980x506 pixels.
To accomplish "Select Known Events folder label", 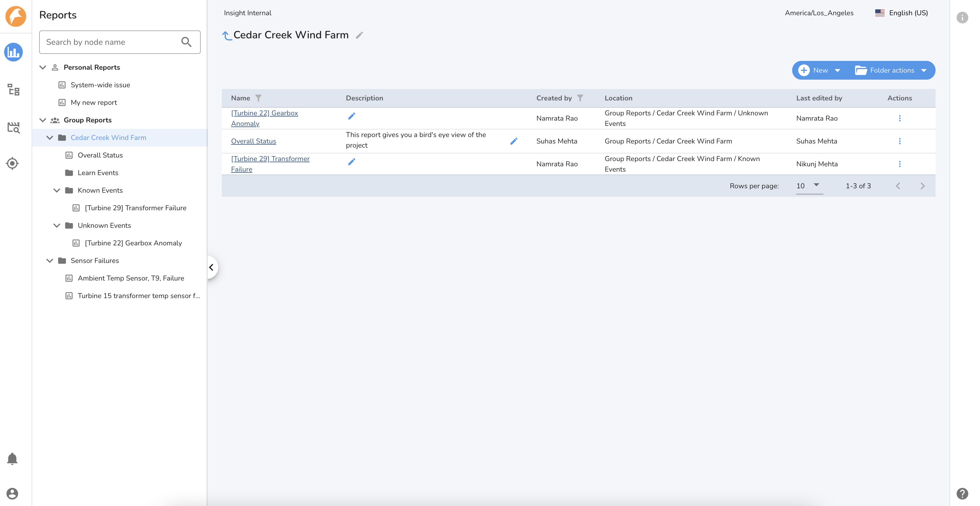I will (100, 190).
